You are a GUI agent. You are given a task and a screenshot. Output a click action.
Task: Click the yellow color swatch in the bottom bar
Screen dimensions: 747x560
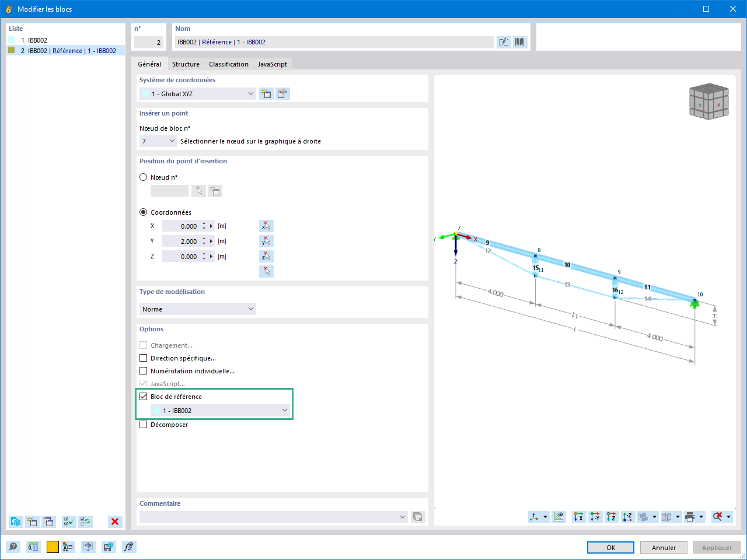coord(53,547)
